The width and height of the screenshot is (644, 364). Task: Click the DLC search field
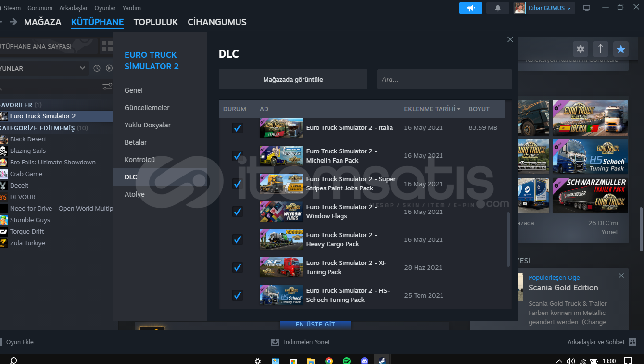[x=444, y=79]
